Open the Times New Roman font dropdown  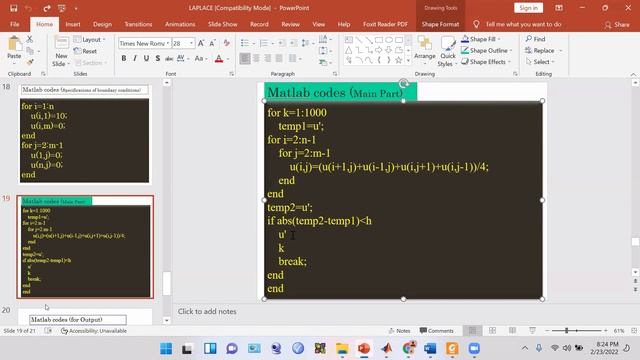click(168, 43)
